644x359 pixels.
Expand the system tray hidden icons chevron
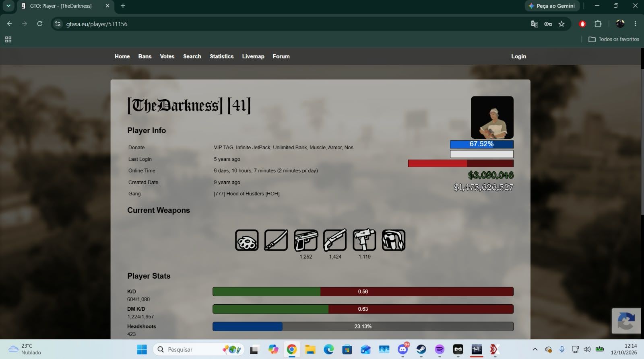tap(535, 349)
